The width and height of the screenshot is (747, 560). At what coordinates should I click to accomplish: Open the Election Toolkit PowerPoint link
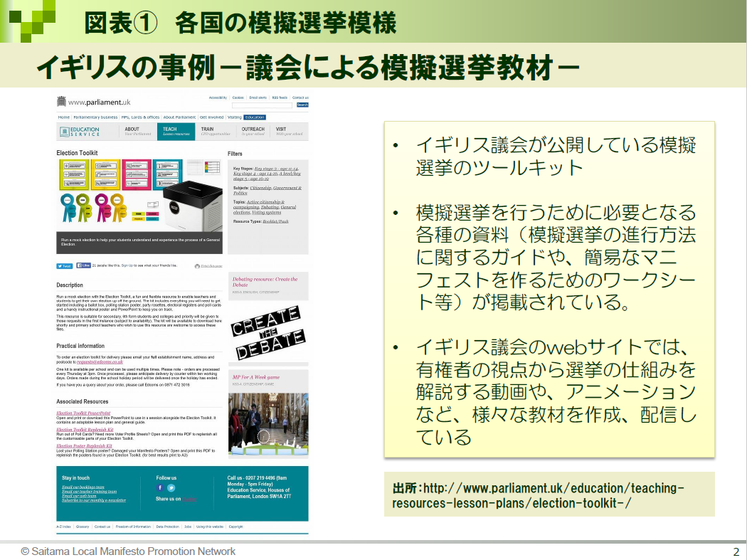point(83,413)
